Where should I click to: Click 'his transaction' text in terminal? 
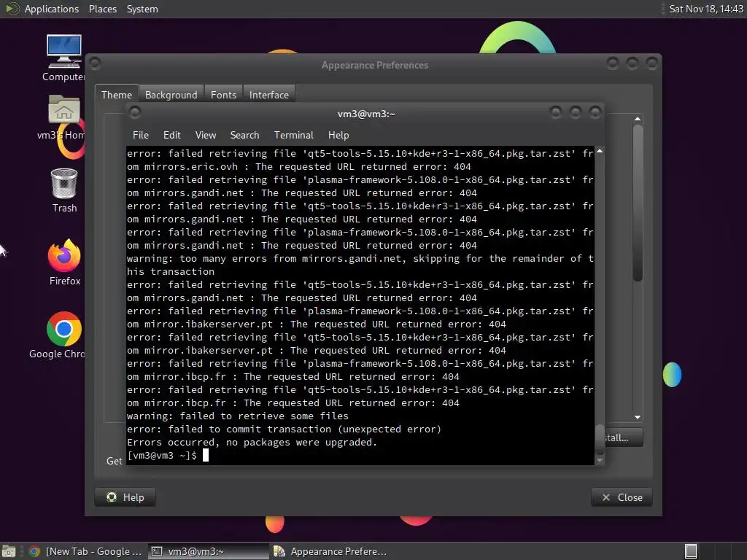[x=171, y=271]
